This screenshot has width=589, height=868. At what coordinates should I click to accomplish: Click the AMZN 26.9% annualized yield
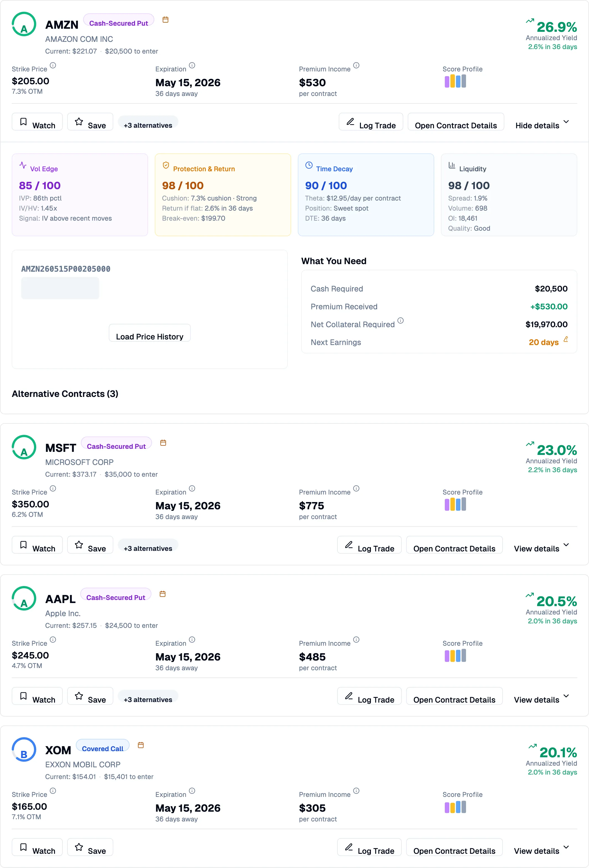click(x=556, y=27)
